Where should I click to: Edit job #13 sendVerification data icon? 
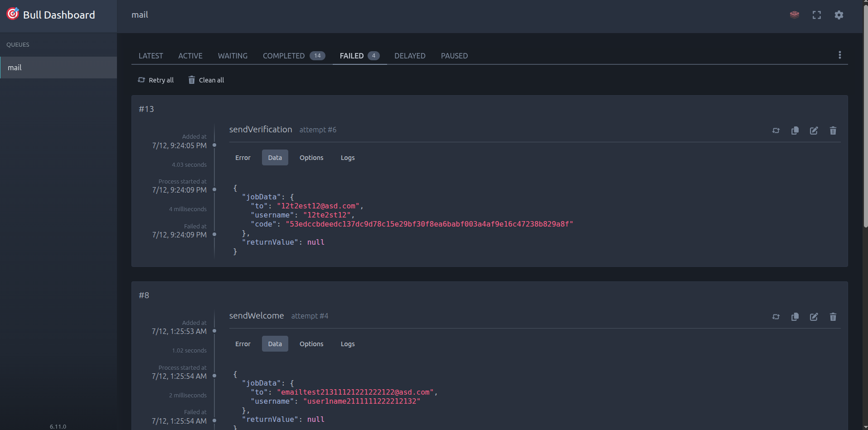tap(814, 130)
